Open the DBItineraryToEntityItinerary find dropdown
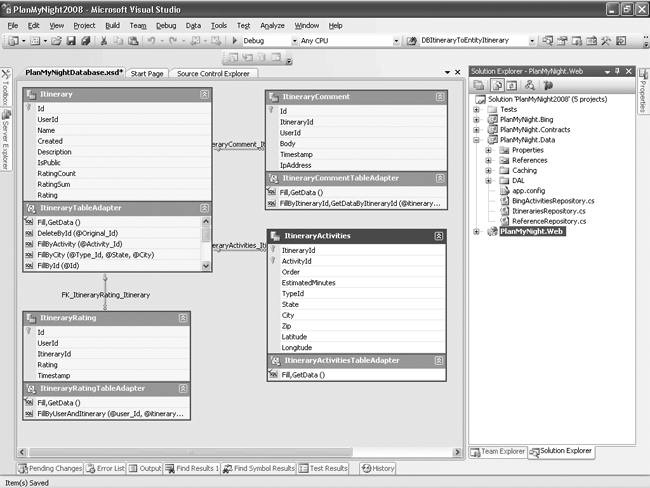 click(532, 41)
